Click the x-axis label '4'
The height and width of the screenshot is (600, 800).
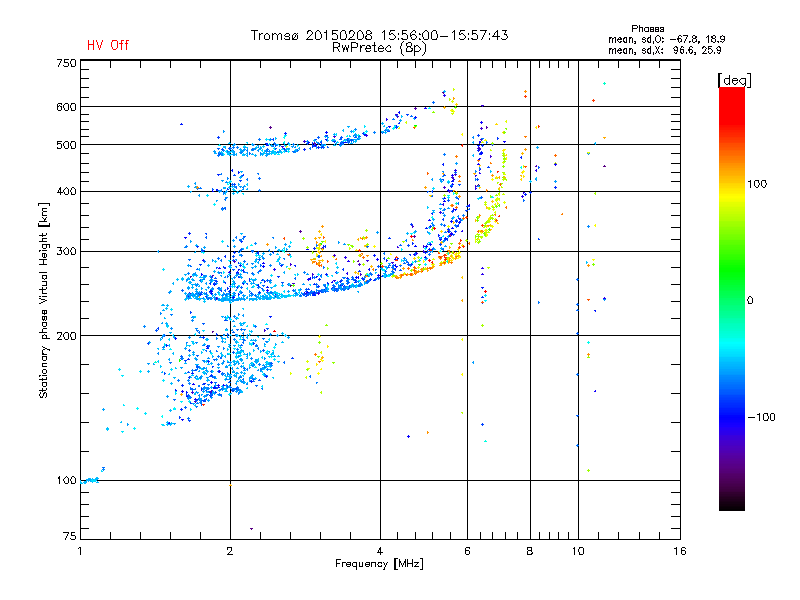point(380,551)
